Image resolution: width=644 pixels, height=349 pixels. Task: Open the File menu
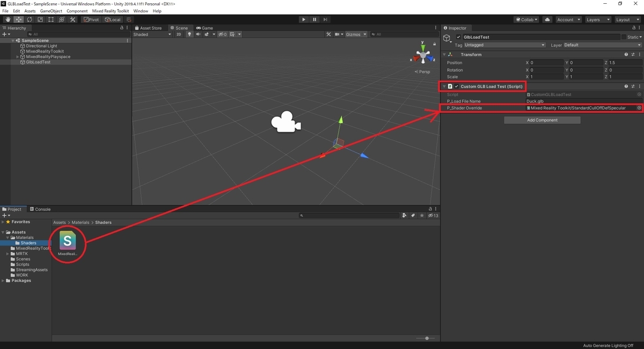point(5,11)
